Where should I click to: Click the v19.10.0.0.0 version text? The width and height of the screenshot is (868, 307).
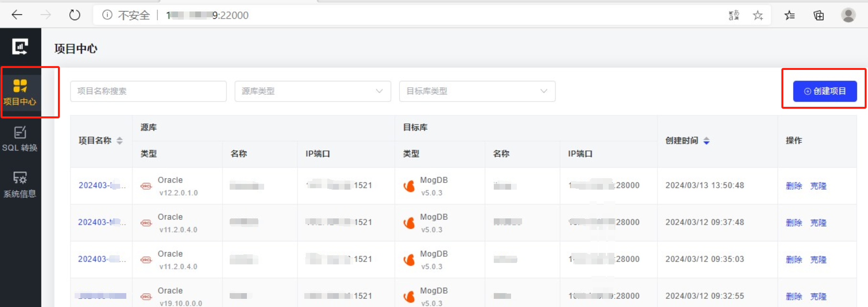181,304
